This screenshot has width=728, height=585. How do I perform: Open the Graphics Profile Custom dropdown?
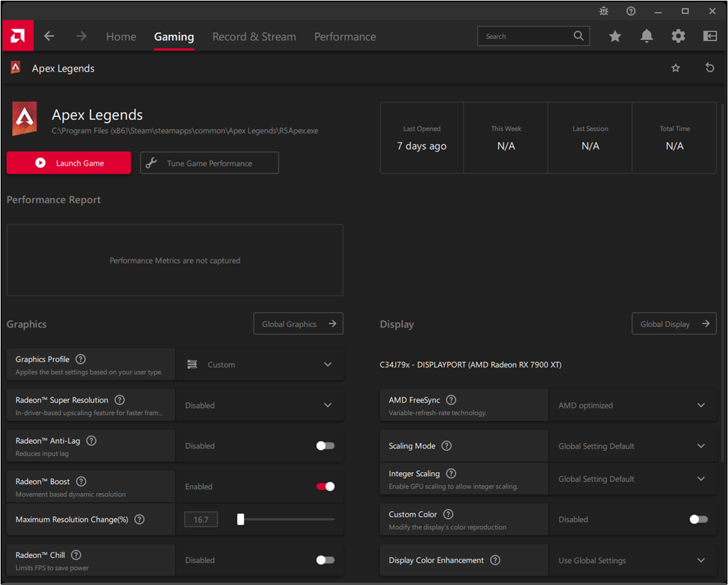point(260,364)
